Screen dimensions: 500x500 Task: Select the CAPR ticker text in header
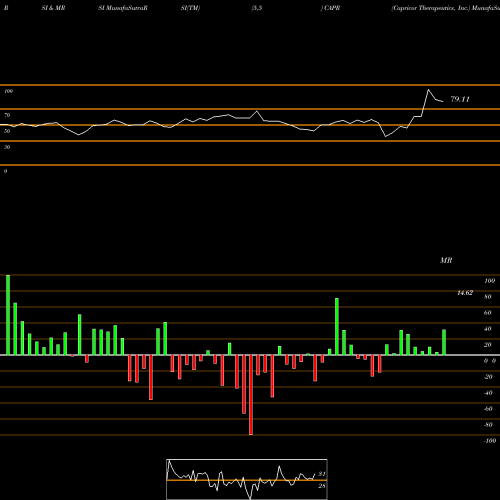tap(332, 8)
